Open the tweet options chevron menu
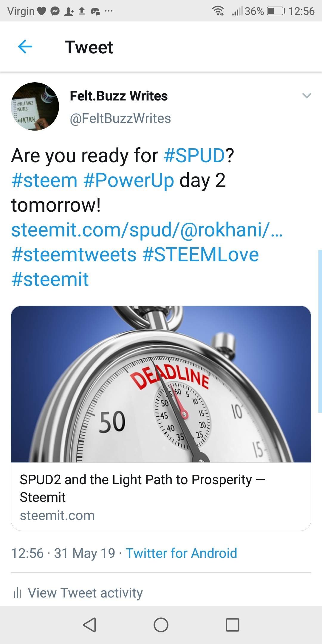Viewport: 322px width, 644px height. (306, 96)
